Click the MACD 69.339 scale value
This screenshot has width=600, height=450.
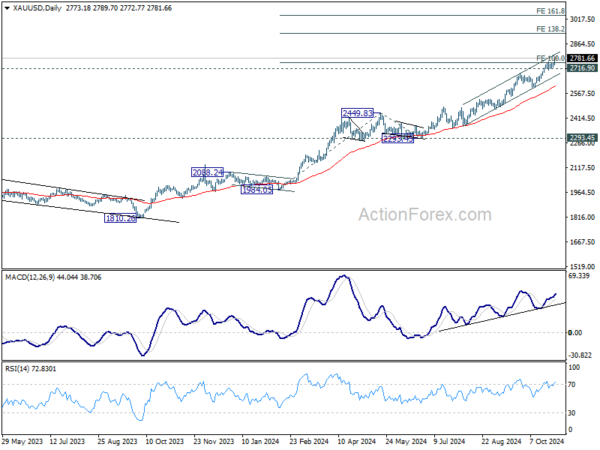coord(579,276)
